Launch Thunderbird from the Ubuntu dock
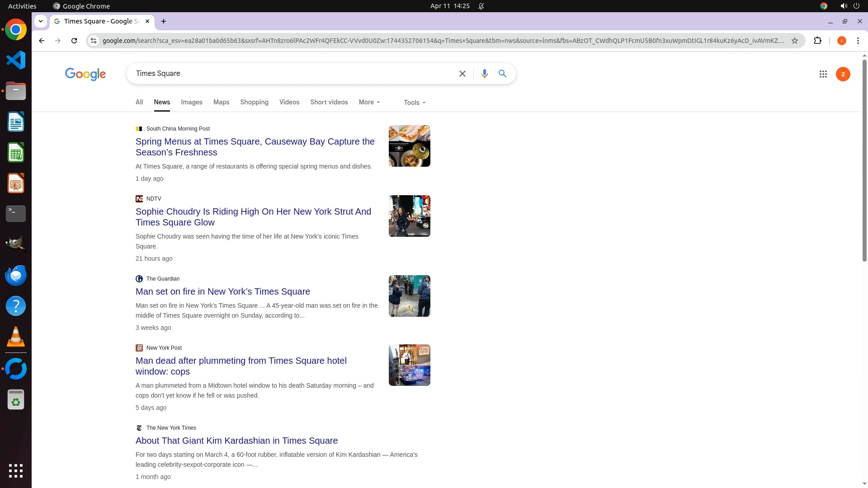Image resolution: width=868 pixels, height=488 pixels. pyautogui.click(x=16, y=276)
